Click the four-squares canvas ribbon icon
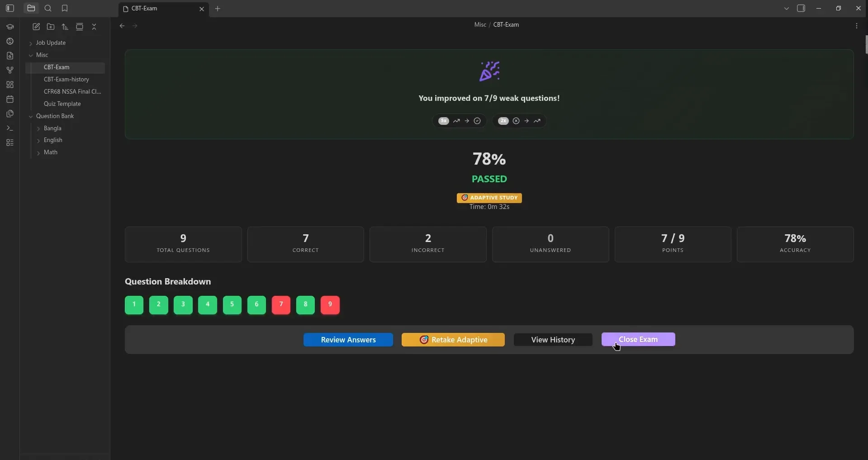Screen dimensions: 868x460 pos(10,85)
